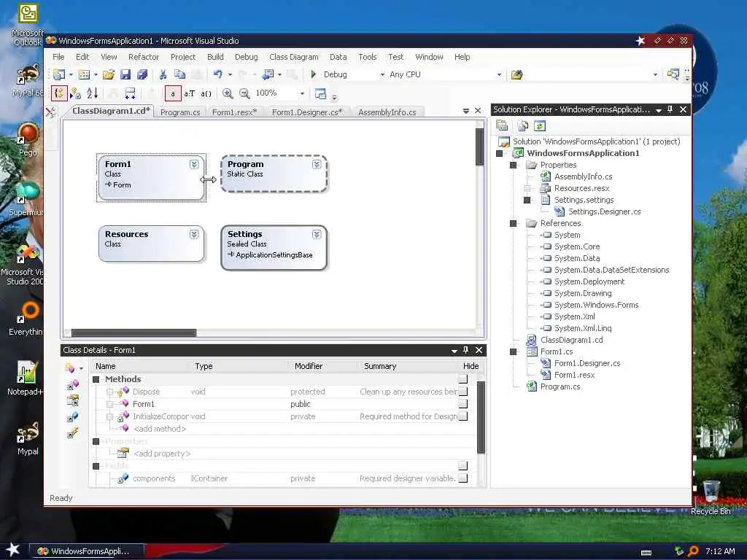Click Navigate to Methods icon in Class Details
Viewport: 747px width, 560px height.
tap(72, 385)
